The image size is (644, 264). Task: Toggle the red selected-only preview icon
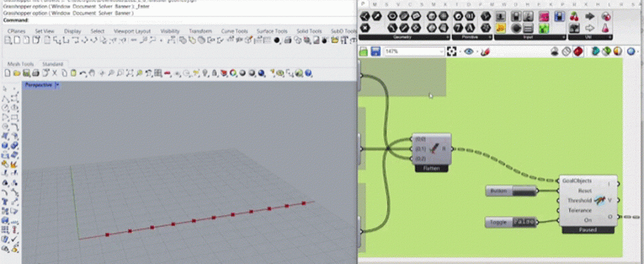[578, 52]
